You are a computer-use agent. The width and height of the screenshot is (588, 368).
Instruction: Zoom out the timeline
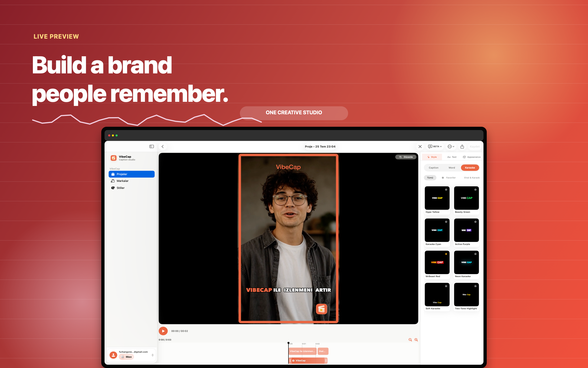coord(410,340)
